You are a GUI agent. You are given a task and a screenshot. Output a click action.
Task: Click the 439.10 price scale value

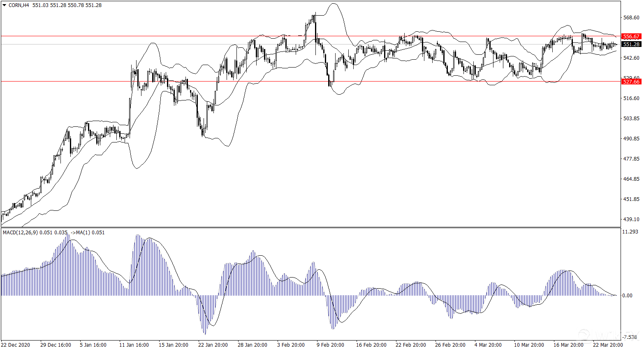click(631, 219)
